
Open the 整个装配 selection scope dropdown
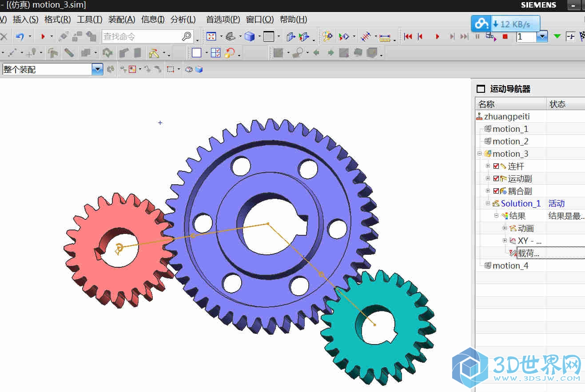coord(97,69)
